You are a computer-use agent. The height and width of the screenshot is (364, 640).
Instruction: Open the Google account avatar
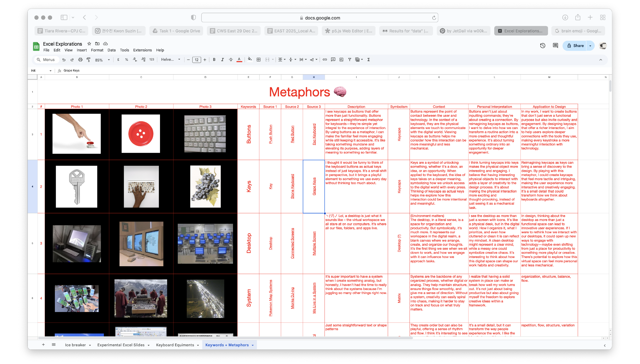click(603, 46)
